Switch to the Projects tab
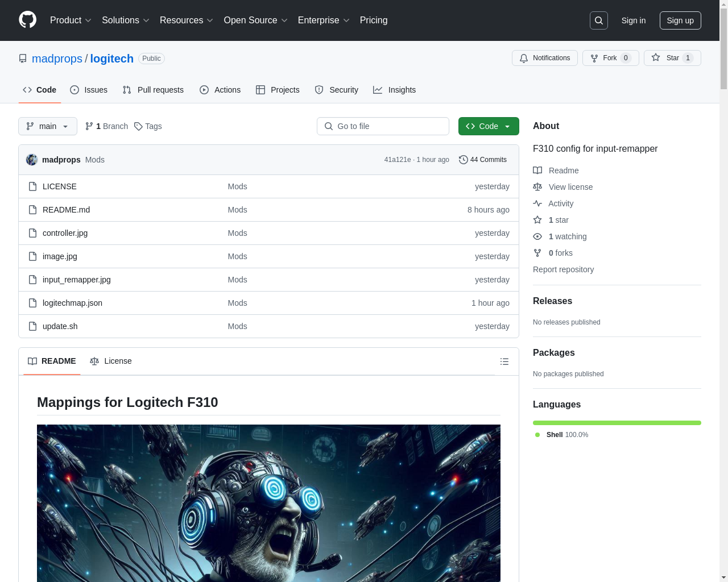The width and height of the screenshot is (728, 582). coord(278,90)
